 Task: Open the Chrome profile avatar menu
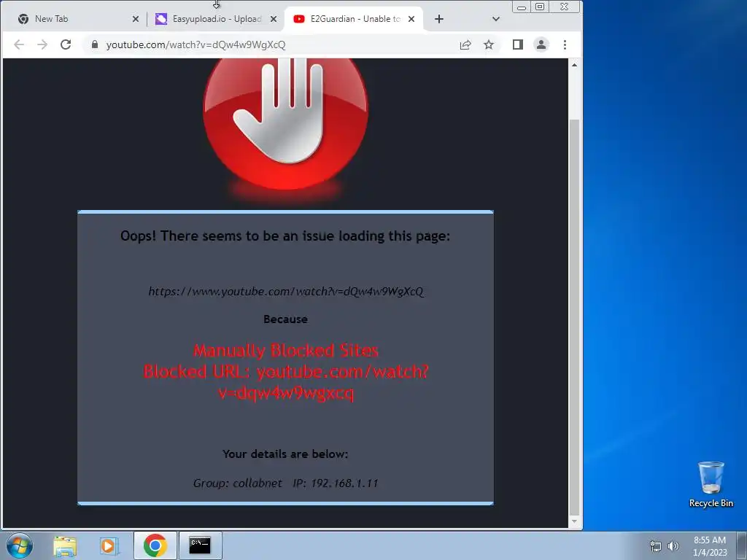[541, 44]
